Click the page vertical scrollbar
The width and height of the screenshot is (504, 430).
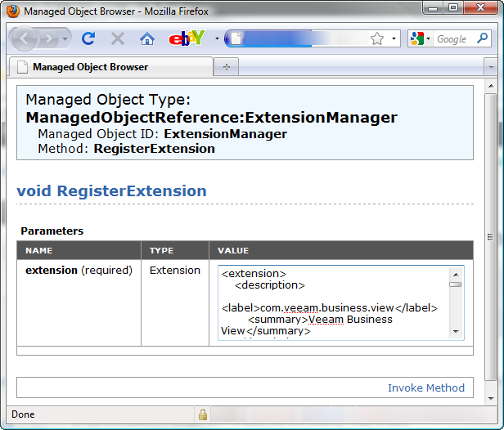(490, 245)
